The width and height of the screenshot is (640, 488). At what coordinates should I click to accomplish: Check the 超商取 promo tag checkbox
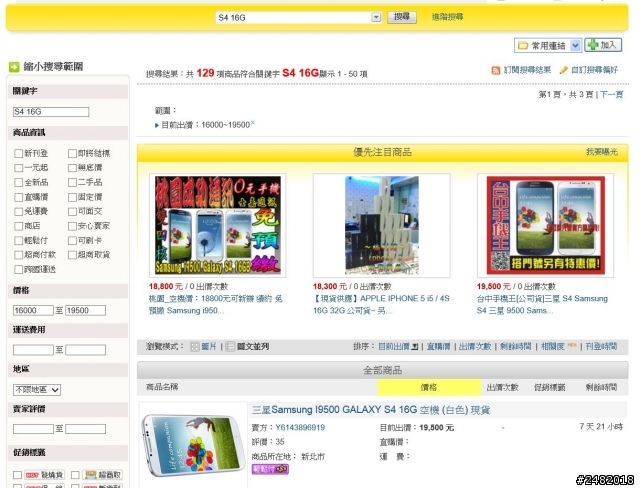click(75, 475)
